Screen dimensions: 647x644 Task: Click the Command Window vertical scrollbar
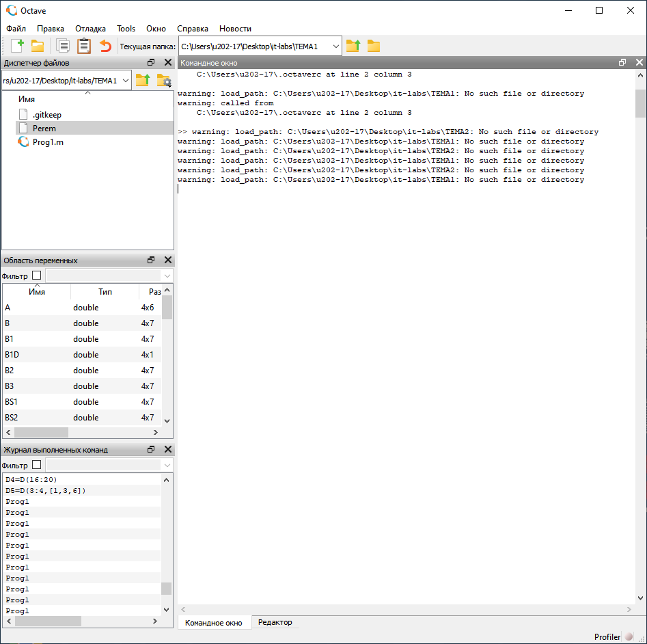pos(640,342)
